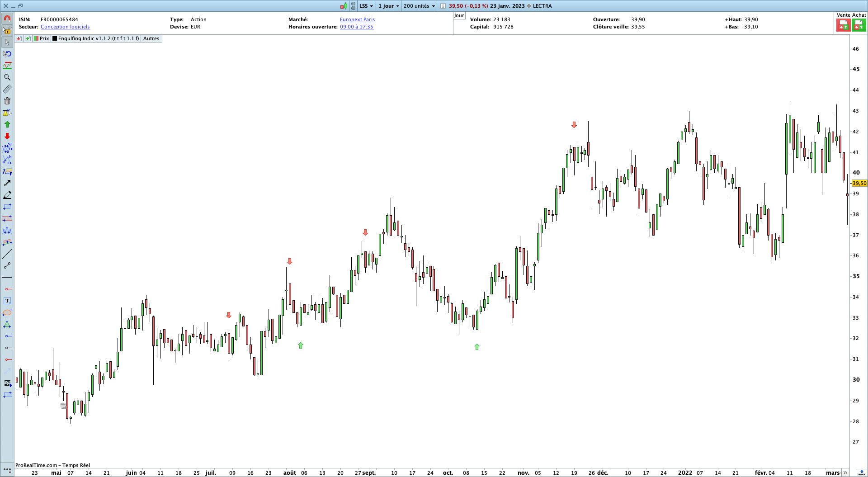Viewport: 868px width, 477px height.
Task: Open the Autres tab
Action: (151, 38)
